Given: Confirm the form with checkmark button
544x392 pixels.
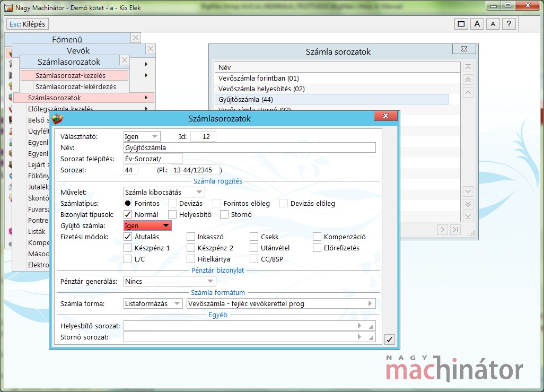Looking at the screenshot, I should [390, 339].
